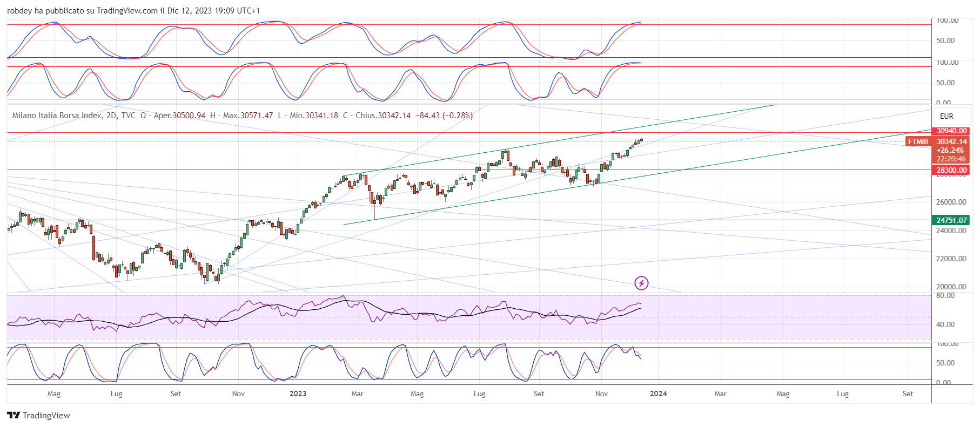Screen dimensions: 980x427
Task: Click the −84.43 (−0.28%) change text
Action: click(444, 116)
